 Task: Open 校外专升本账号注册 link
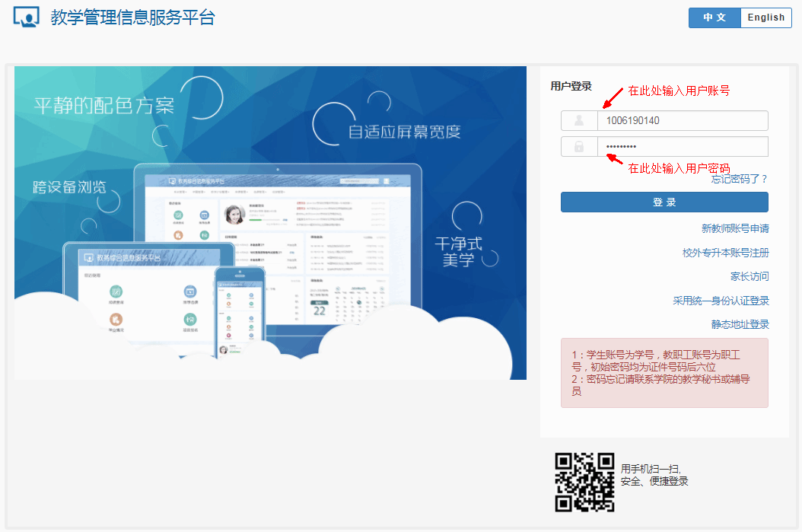(725, 253)
